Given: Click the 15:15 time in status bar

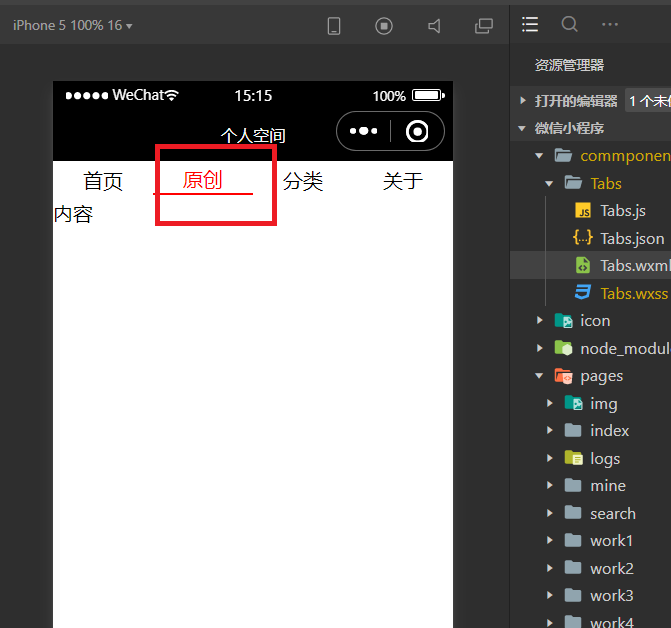Looking at the screenshot, I should pyautogui.click(x=253, y=95).
